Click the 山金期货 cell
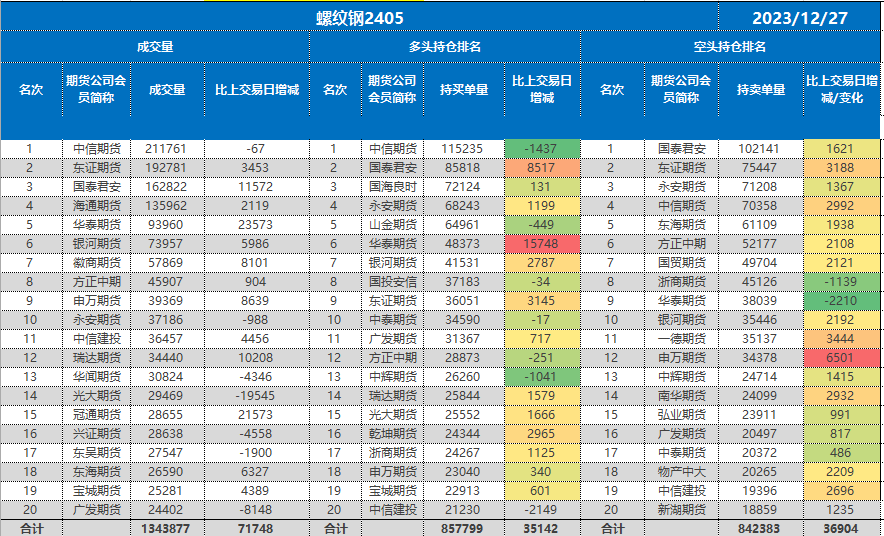884x536 pixels. pyautogui.click(x=393, y=225)
